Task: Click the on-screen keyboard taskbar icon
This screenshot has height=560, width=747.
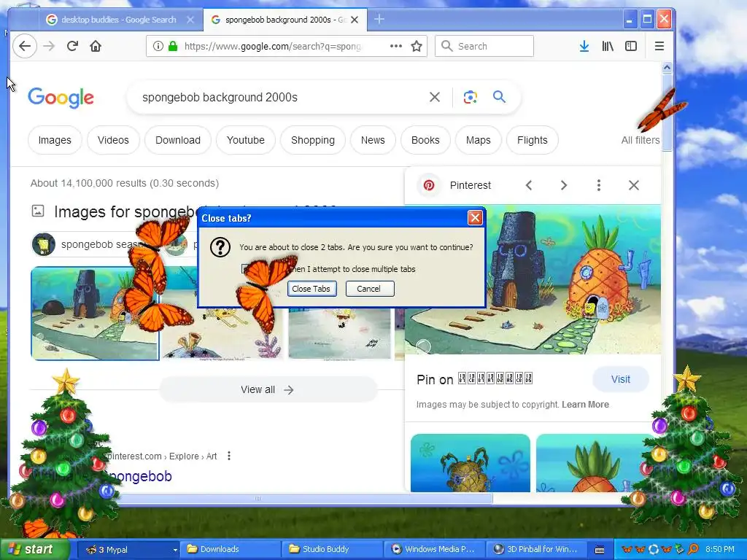Action: pyautogui.click(x=600, y=550)
